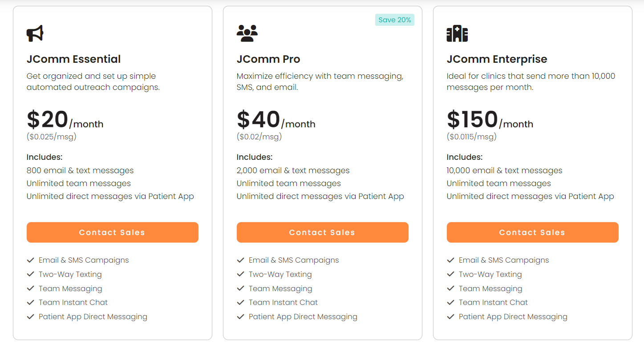
Task: Select the JComm Enterprise heading
Action: (x=497, y=59)
